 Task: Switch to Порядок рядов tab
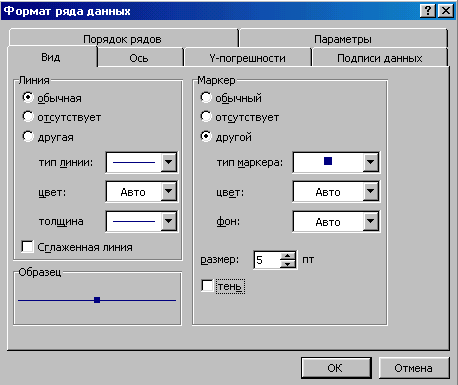point(123,39)
